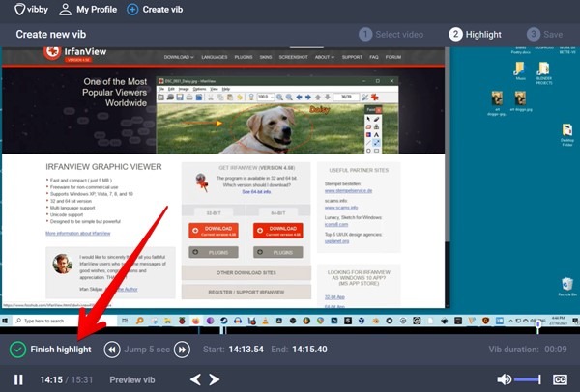Click REGISTER / SUPPORT IRFANVIEW button
Screen dimensions: 580x392
click(x=246, y=292)
